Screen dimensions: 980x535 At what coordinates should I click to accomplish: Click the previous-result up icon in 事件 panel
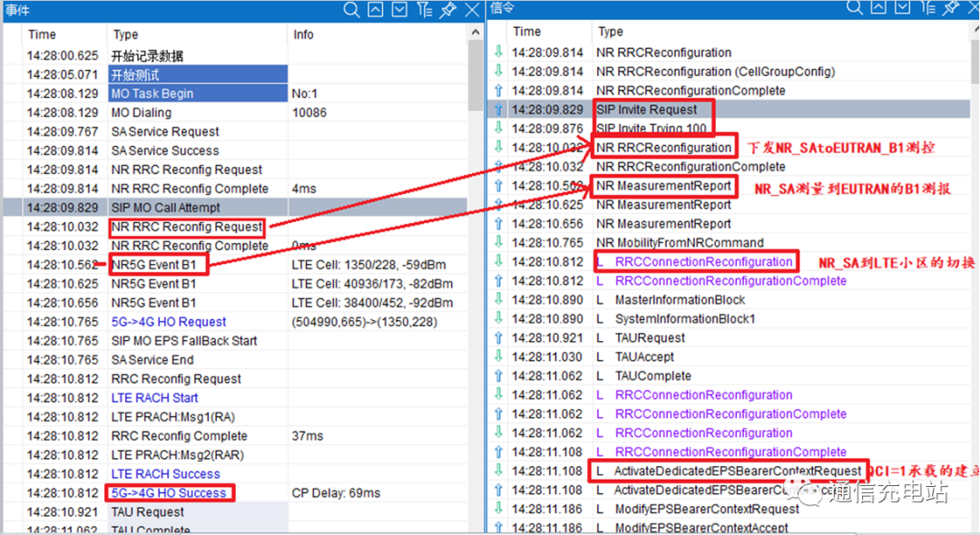point(376,9)
